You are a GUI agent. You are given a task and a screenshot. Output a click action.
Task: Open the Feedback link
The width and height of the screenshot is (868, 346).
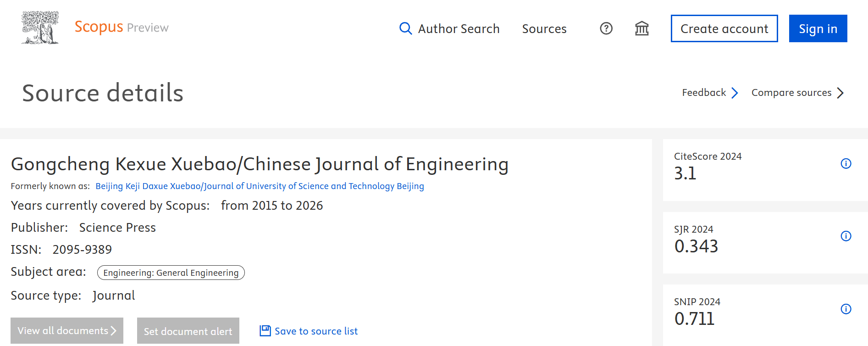click(704, 93)
